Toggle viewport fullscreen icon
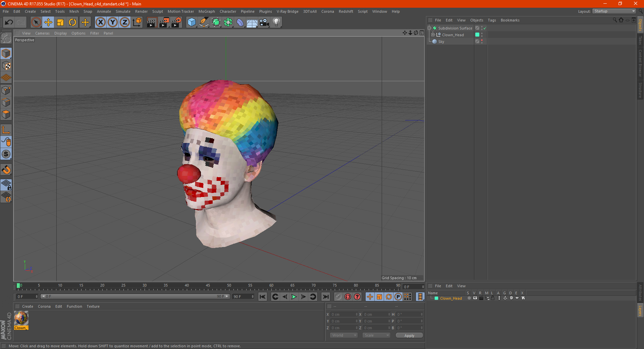644x349 pixels. pos(422,33)
